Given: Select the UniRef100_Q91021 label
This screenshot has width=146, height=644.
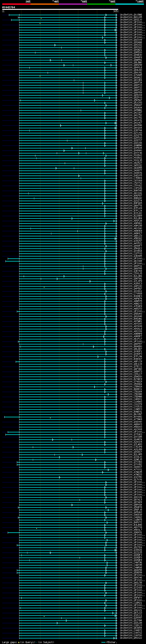Looking at the screenshot, I should [x=131, y=610].
